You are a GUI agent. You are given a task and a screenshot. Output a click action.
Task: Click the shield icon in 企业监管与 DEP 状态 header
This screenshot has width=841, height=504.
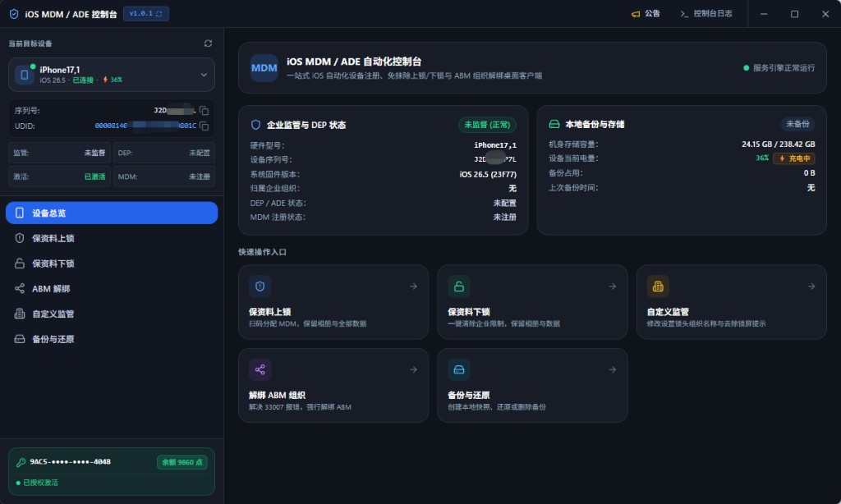256,125
